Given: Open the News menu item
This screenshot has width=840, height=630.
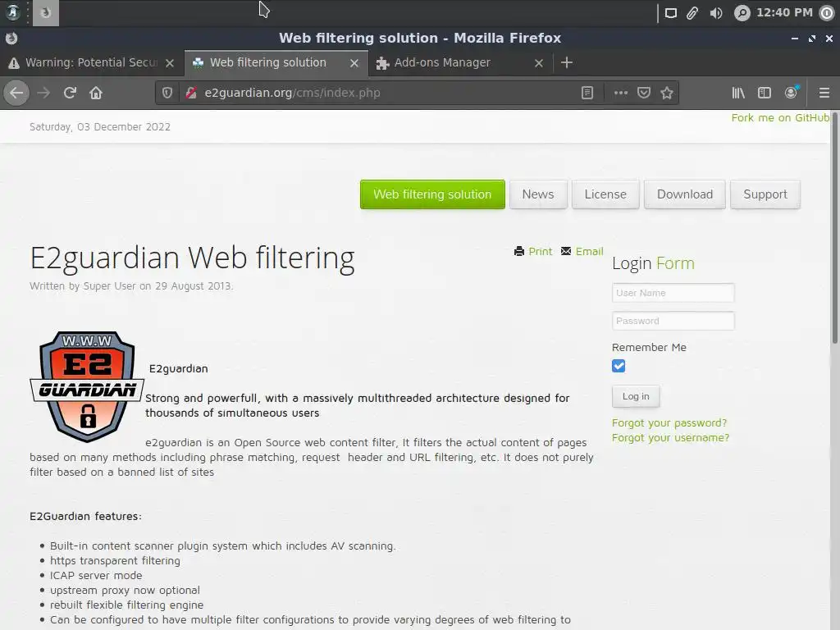Looking at the screenshot, I should point(538,194).
